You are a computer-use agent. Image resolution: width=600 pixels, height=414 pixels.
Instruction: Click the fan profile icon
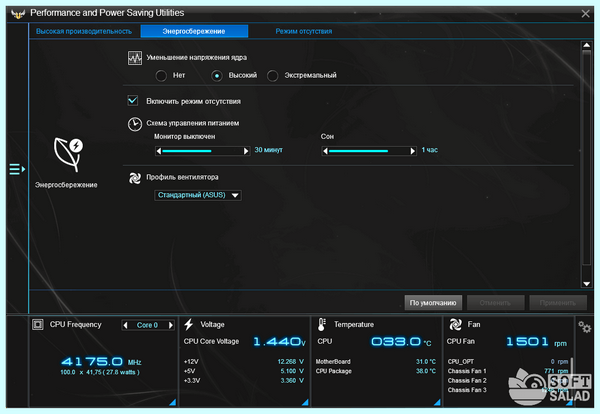135,178
